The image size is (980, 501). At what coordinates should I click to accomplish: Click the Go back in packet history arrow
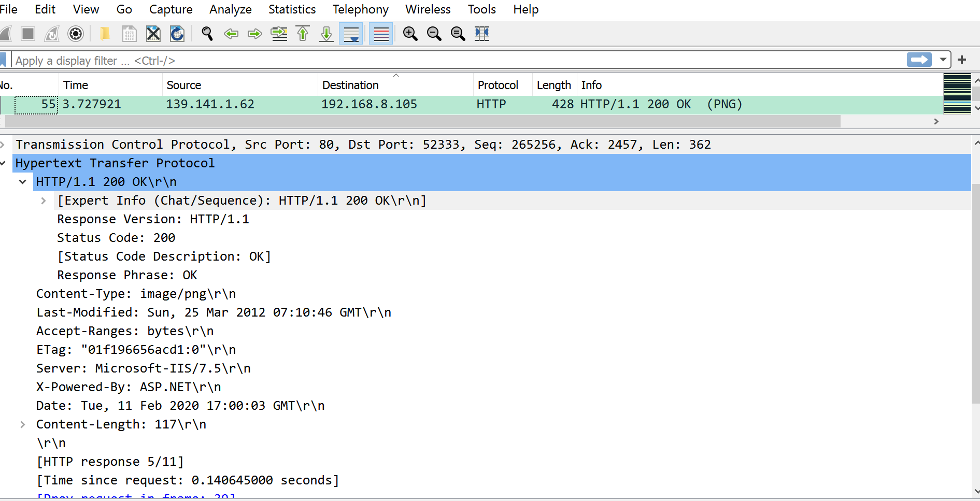click(232, 34)
